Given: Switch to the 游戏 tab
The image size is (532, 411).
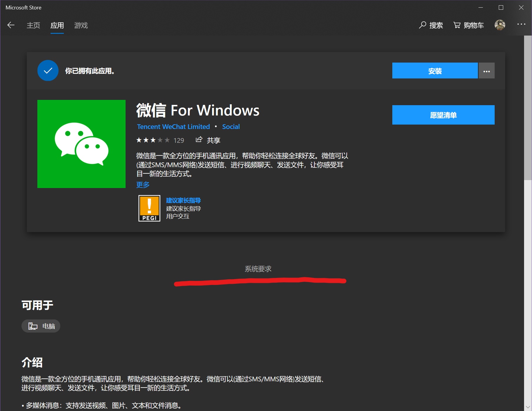Looking at the screenshot, I should (81, 25).
